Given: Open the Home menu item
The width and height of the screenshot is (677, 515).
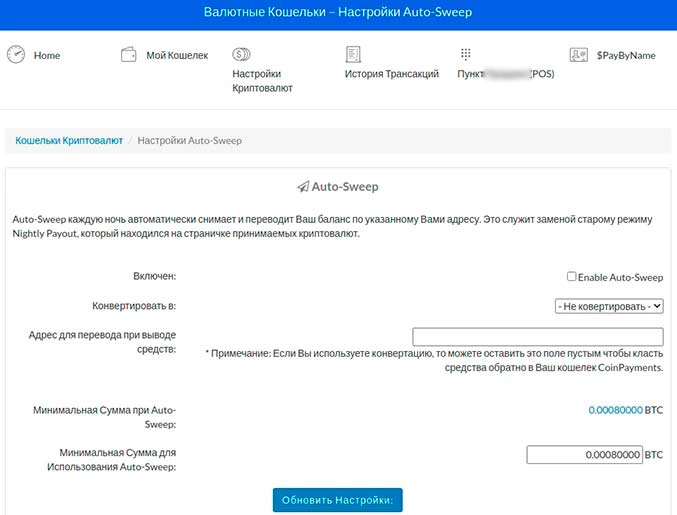Looking at the screenshot, I should (47, 56).
